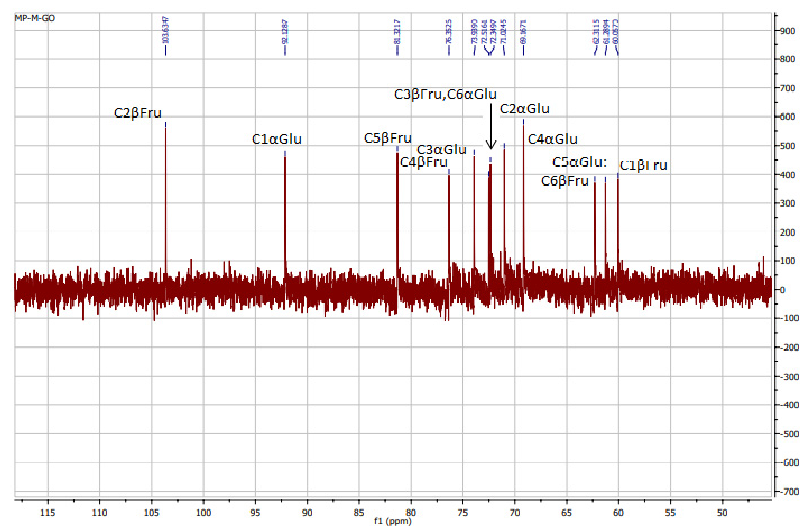This screenshot has width=812, height=532.
Task: Click the C6βFru annotation label
Action: (565, 181)
